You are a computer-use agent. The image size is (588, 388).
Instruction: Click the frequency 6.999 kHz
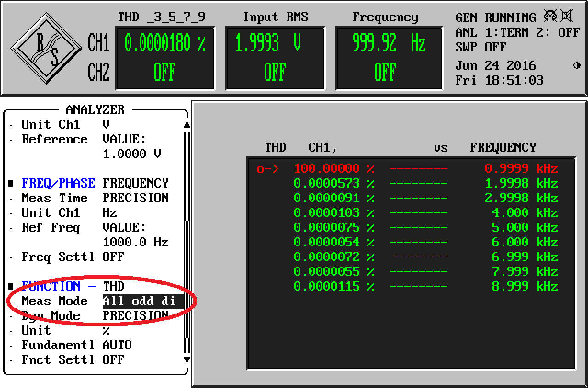click(x=525, y=257)
